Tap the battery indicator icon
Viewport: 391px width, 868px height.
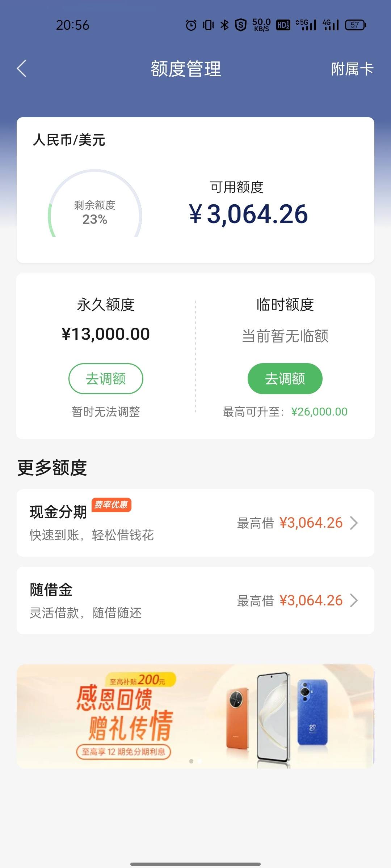point(356,25)
